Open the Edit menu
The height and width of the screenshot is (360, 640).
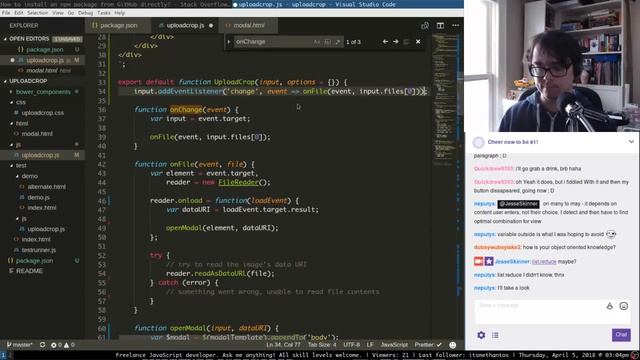point(19,13)
